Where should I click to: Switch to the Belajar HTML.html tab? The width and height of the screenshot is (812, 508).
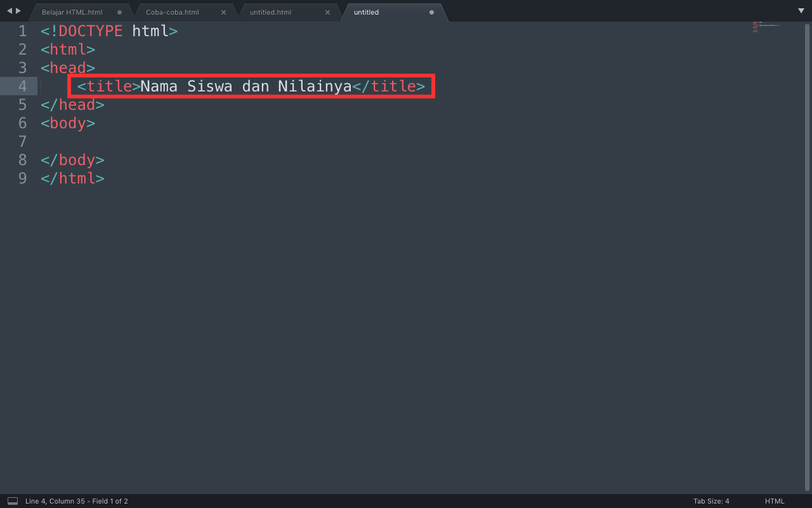click(72, 11)
